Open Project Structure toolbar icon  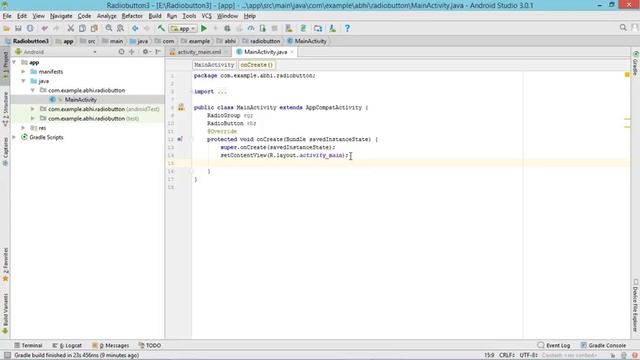point(318,29)
